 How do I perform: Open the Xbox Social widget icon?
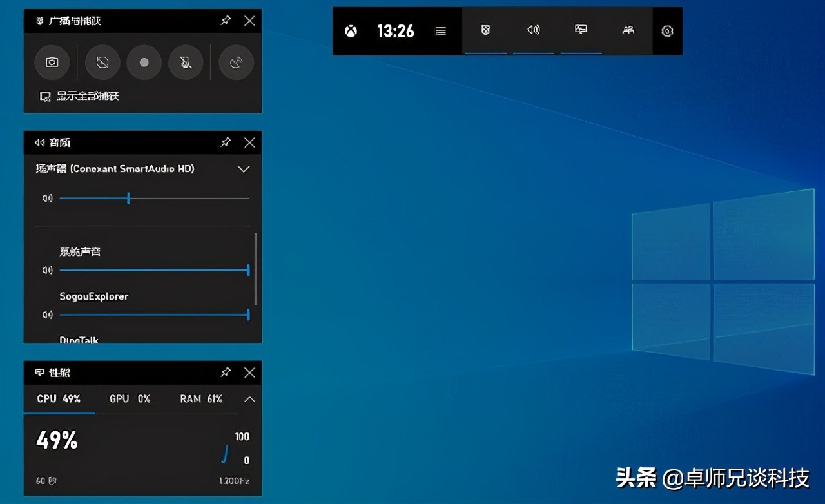click(628, 30)
